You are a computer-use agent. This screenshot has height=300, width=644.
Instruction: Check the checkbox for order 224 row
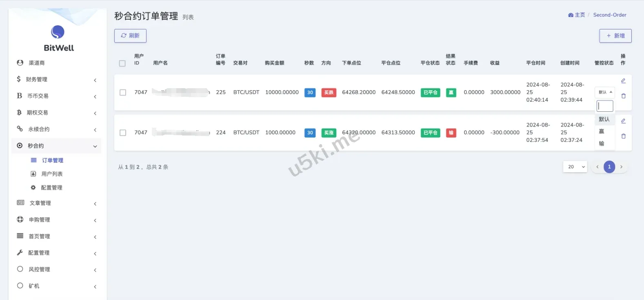click(123, 133)
